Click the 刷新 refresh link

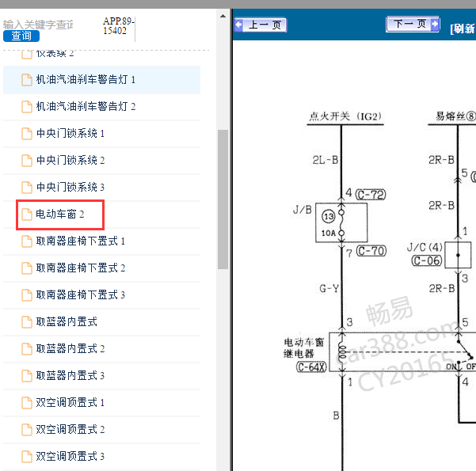tap(463, 28)
